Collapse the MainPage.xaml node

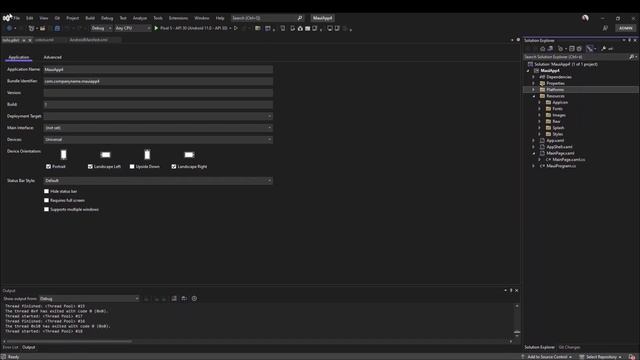coord(534,153)
